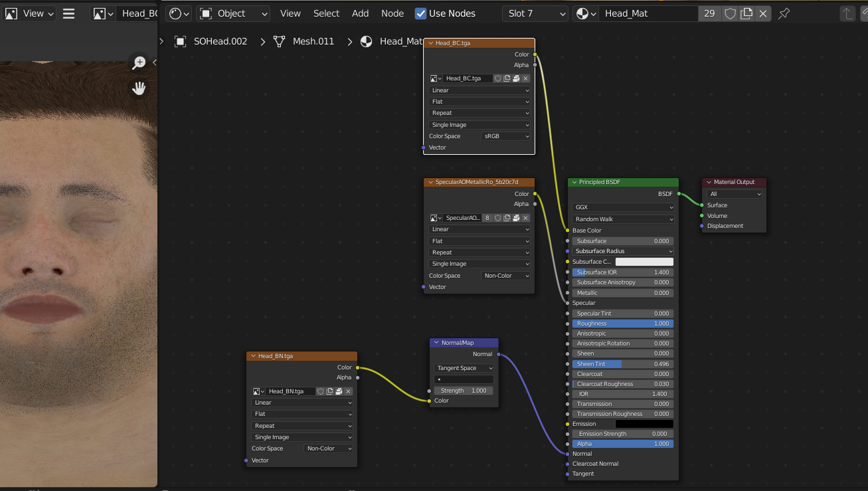Viewport: 868px width, 491px height.
Task: Browse image icon on SpecularAO node
Action: tap(436, 218)
